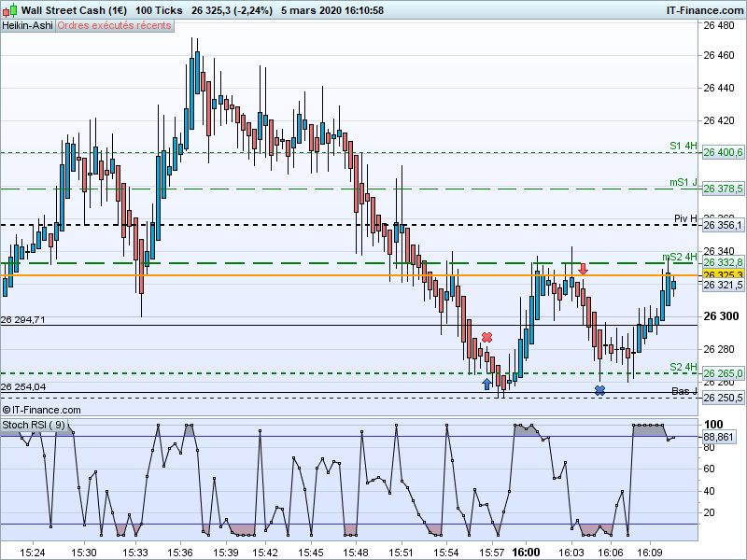This screenshot has height=560, width=747.
Task: Click the 26 378,5 price tag
Action: coord(723,189)
